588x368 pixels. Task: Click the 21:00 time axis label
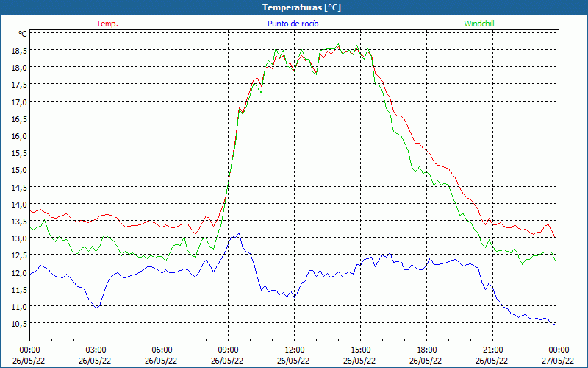pyautogui.click(x=492, y=350)
